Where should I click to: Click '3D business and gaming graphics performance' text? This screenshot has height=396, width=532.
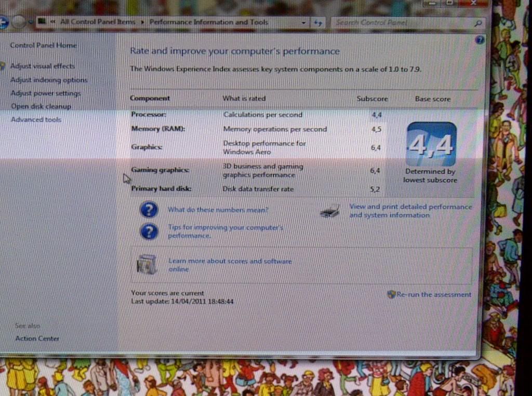point(263,171)
